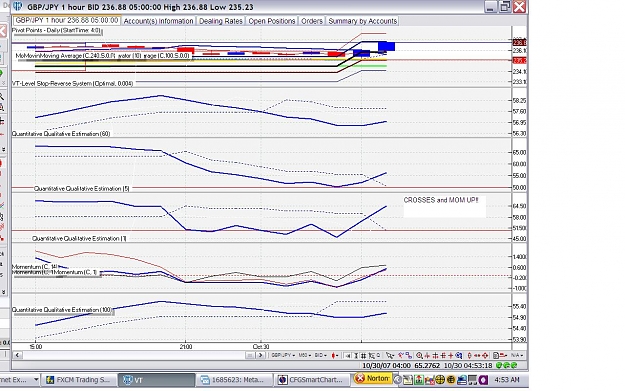The width and height of the screenshot is (625, 391).
Task: Select the Pivot Points - Daily indicator label
Action: coord(56,30)
